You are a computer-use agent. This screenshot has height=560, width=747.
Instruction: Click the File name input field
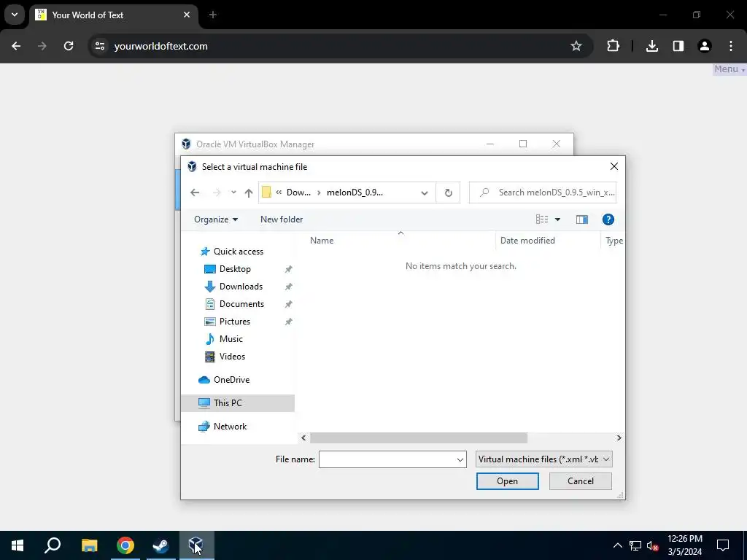[x=387, y=459]
